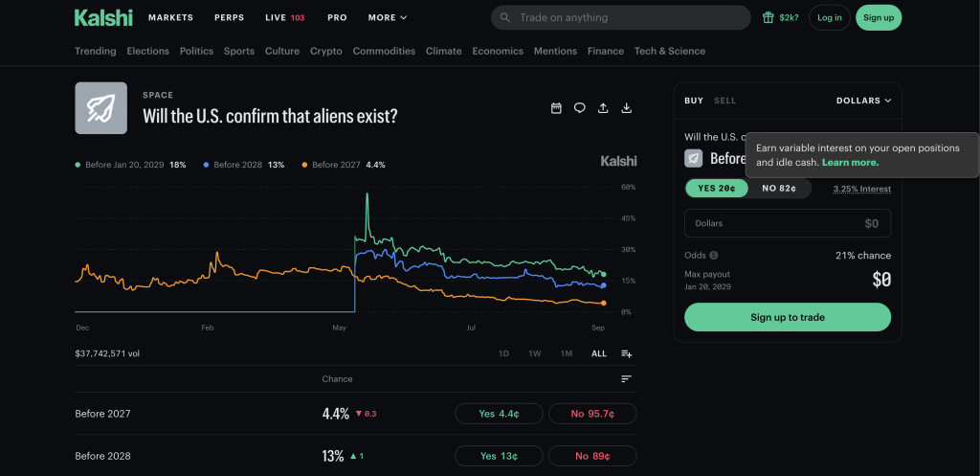
Task: Click the Learn more link in tooltip
Action: [x=851, y=163]
